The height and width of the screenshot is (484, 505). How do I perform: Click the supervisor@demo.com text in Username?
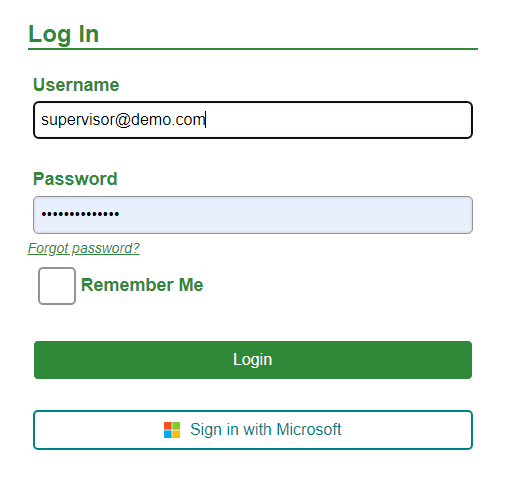click(123, 120)
